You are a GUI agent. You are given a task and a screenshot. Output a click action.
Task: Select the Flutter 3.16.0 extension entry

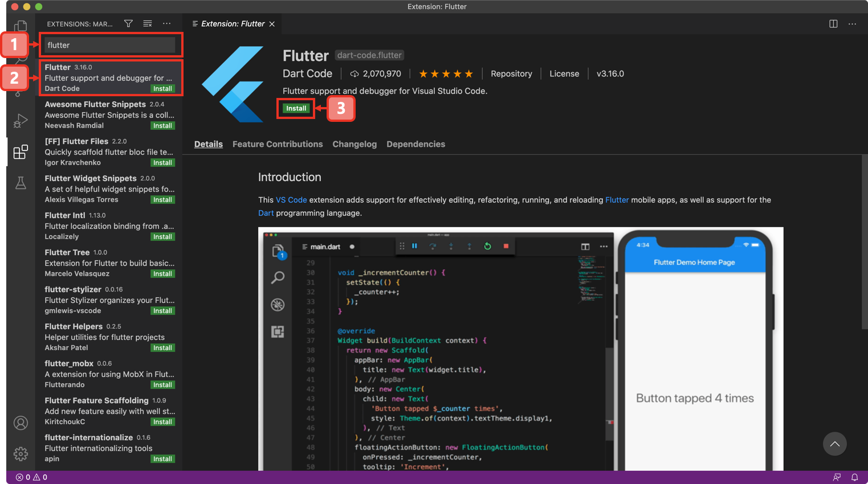pos(110,77)
